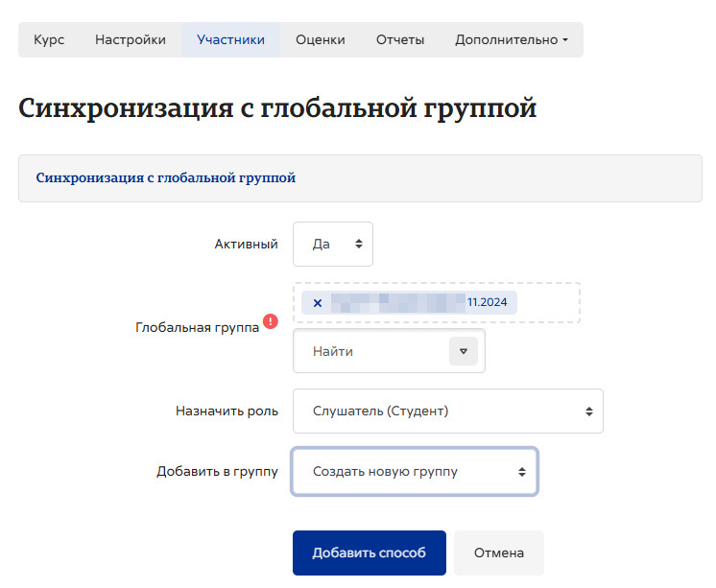Viewport: 716px width, 588px height.
Task: Open the Отчеты tab
Action: [x=400, y=39]
